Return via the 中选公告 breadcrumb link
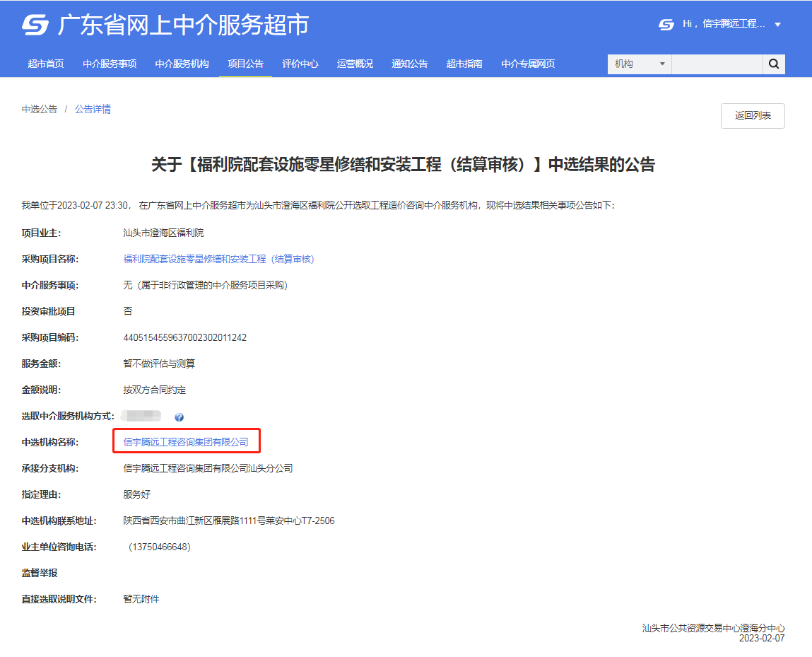 pyautogui.click(x=39, y=108)
